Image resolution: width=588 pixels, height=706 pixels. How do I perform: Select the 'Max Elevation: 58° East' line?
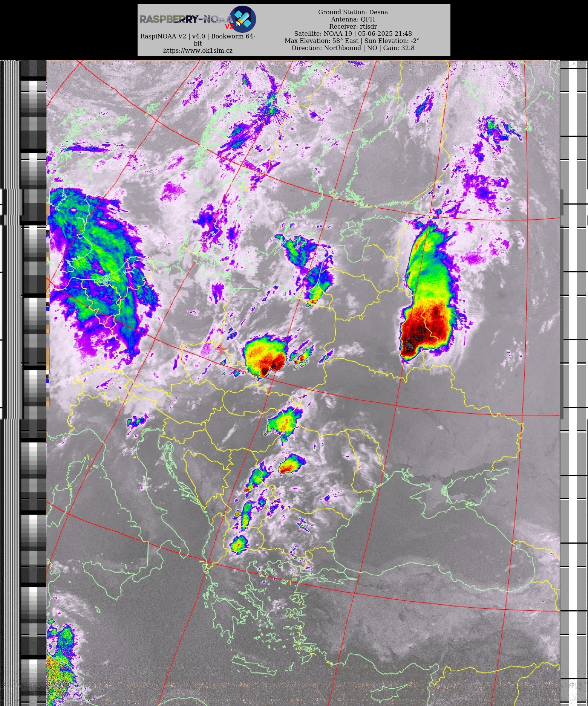[352, 41]
